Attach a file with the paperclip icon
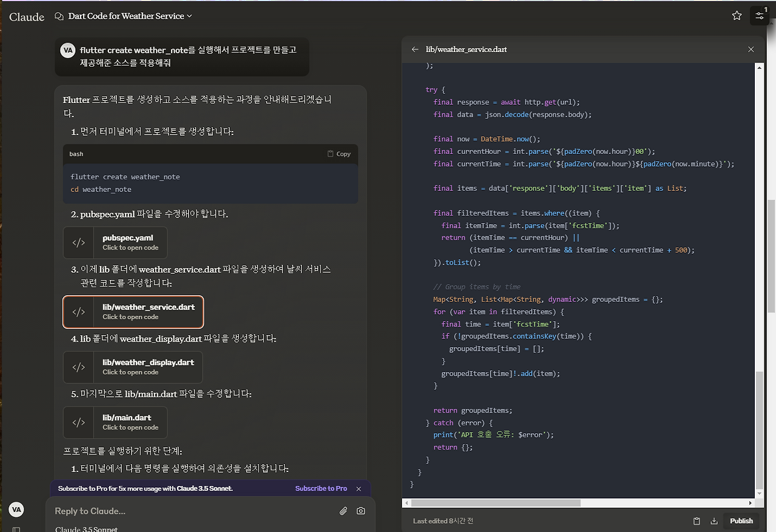 (343, 511)
